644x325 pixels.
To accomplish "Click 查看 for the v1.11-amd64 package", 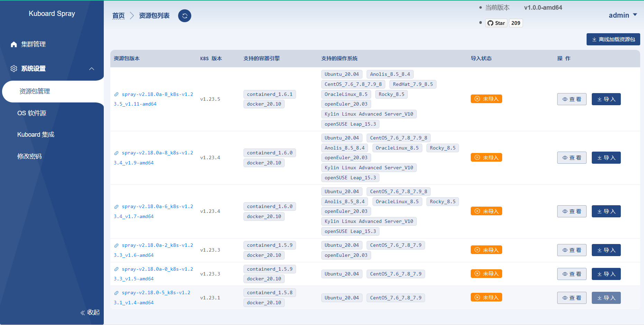I will (572, 99).
